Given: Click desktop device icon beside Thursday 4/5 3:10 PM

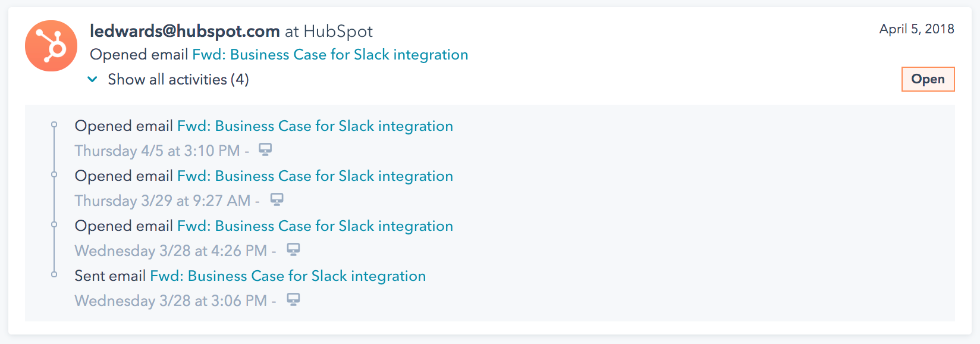Looking at the screenshot, I should click(x=265, y=149).
